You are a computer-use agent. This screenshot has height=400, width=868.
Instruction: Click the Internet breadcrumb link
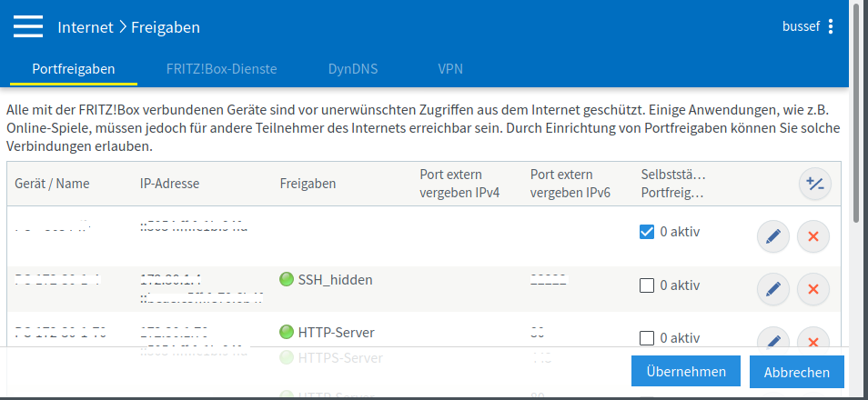86,27
